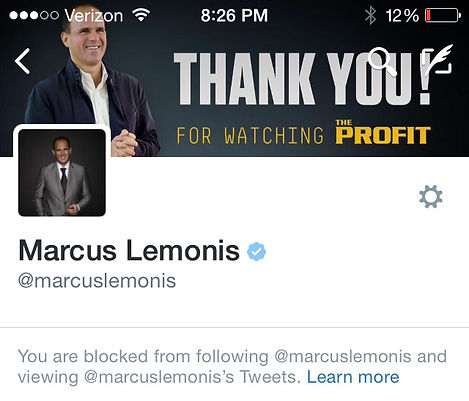Screen dimensions: 469x401
Task: Tap the Verizon carrier label
Action: coord(94,16)
